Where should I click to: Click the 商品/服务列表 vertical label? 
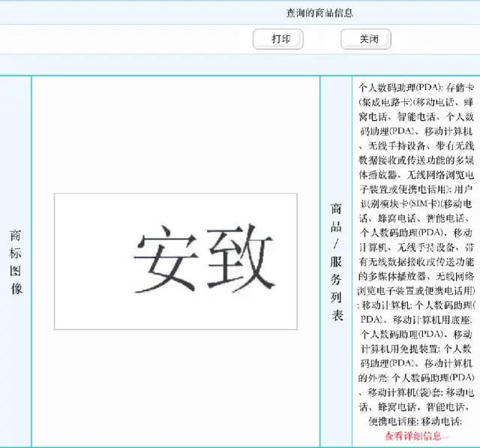(336, 262)
